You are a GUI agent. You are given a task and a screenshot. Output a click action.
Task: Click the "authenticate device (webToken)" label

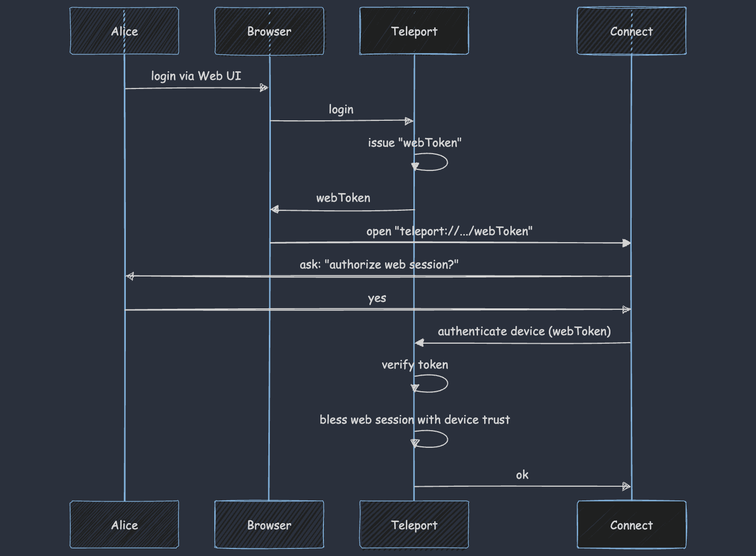(x=524, y=332)
